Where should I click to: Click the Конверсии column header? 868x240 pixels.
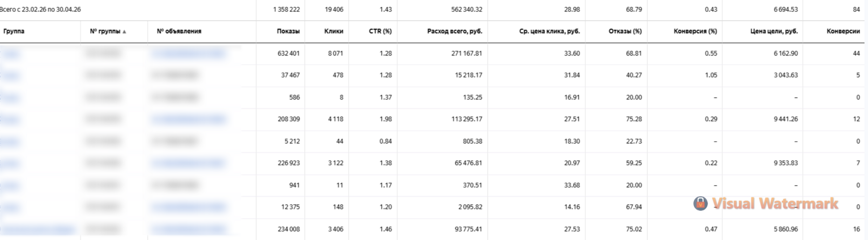point(843,31)
